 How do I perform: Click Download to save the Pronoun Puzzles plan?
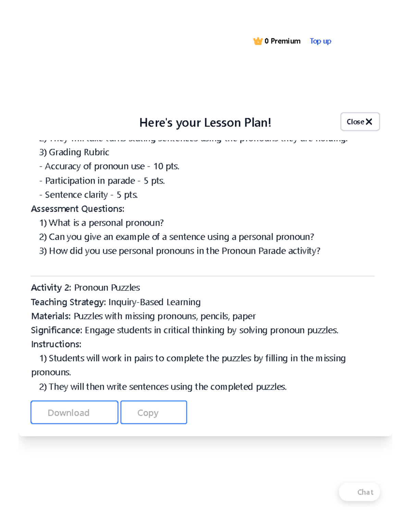(74, 412)
